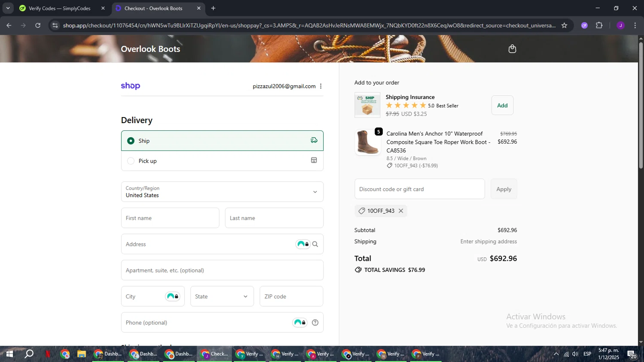Click the First name field
The height and width of the screenshot is (362, 644).
170,218
